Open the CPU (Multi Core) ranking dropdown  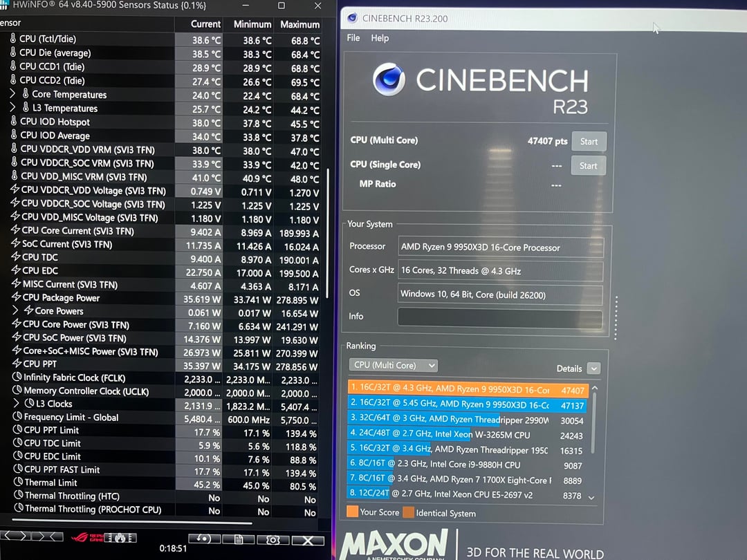click(393, 365)
